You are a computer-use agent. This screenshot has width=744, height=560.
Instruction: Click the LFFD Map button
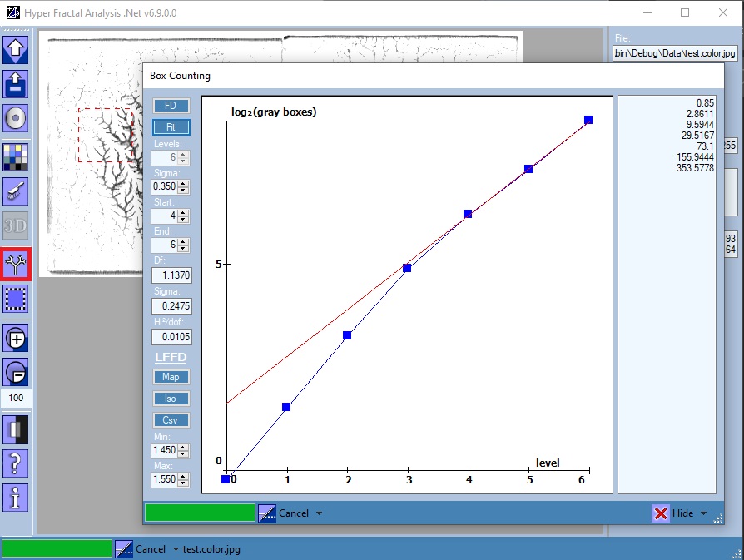[x=171, y=377]
